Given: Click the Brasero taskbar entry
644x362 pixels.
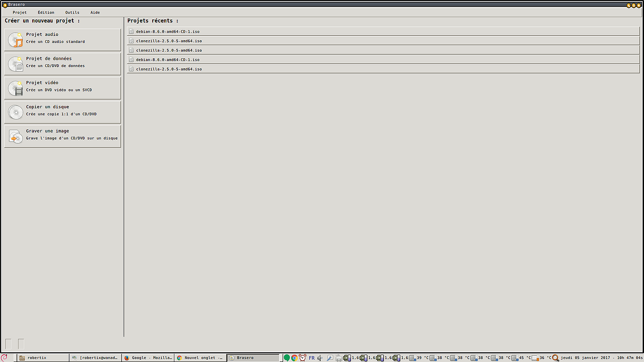Looking at the screenshot, I should click(253, 357).
